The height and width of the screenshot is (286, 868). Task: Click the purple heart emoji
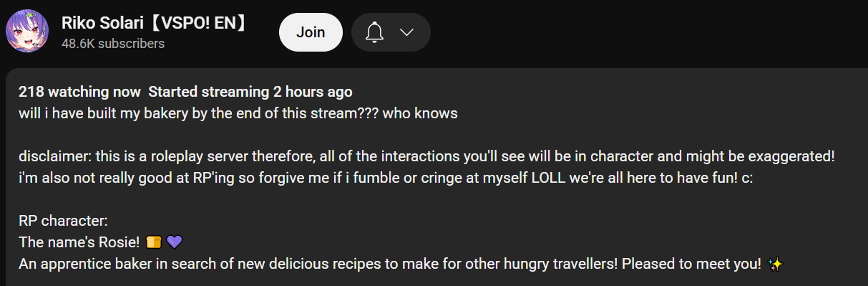[x=175, y=242]
